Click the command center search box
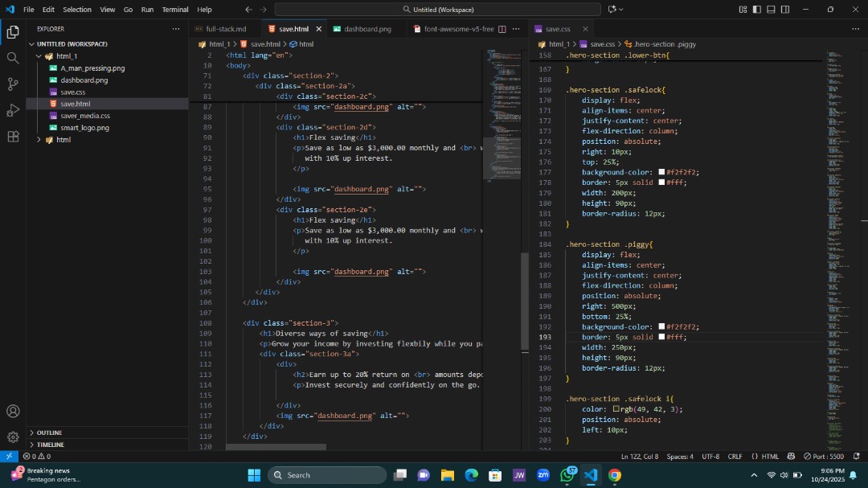This screenshot has width=868, height=488. 437,10
